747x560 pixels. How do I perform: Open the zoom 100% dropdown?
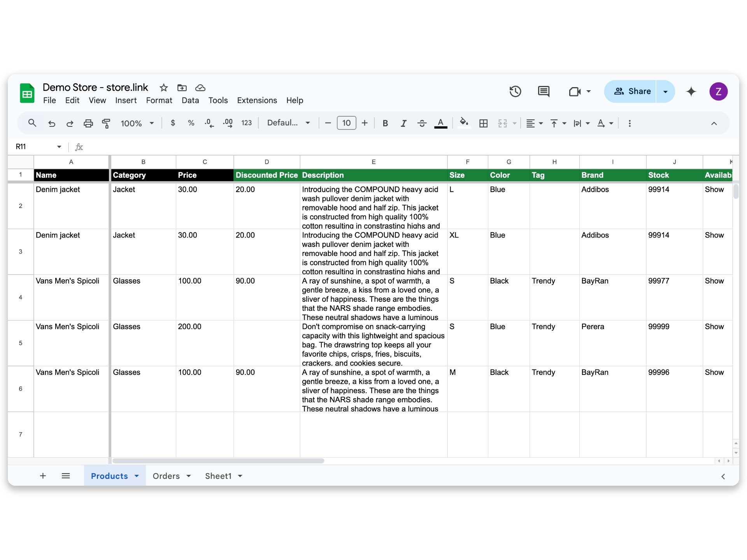coord(137,123)
